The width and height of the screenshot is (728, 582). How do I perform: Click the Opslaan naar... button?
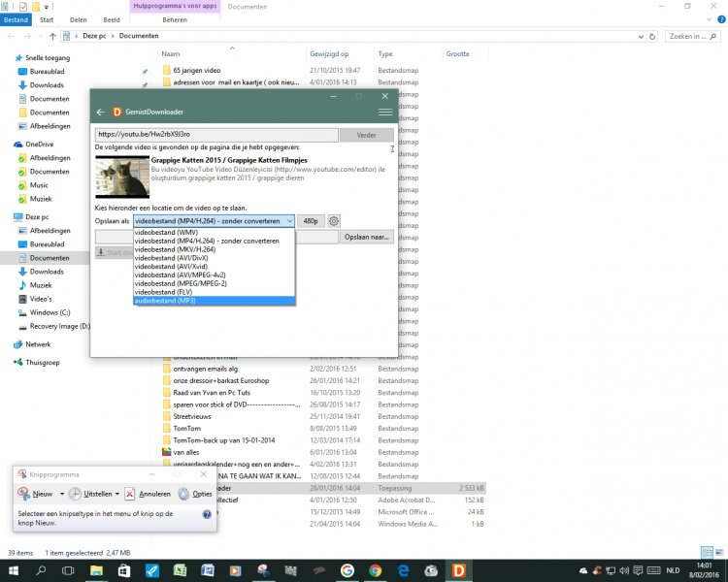pyautogui.click(x=366, y=237)
